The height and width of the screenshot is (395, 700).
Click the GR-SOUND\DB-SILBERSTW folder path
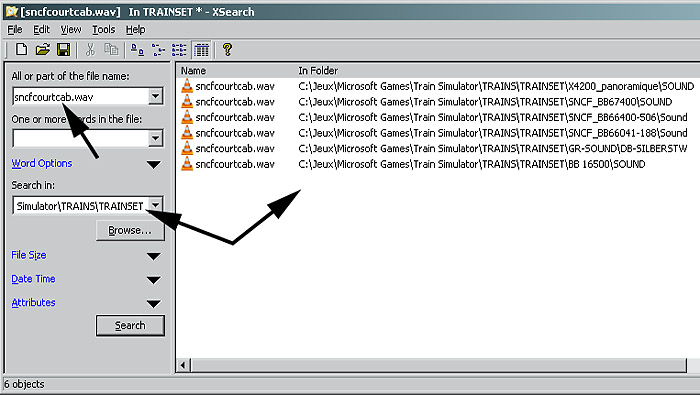493,149
